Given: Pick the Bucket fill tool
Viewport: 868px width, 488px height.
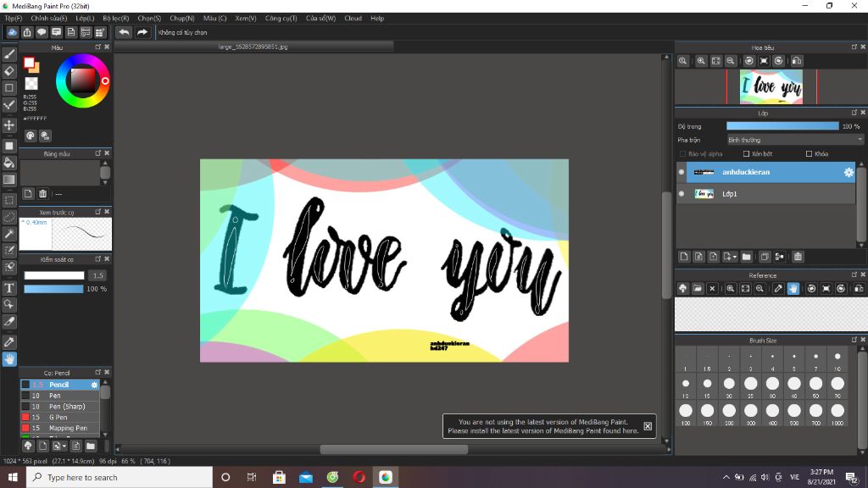Looking at the screenshot, I should (x=9, y=163).
